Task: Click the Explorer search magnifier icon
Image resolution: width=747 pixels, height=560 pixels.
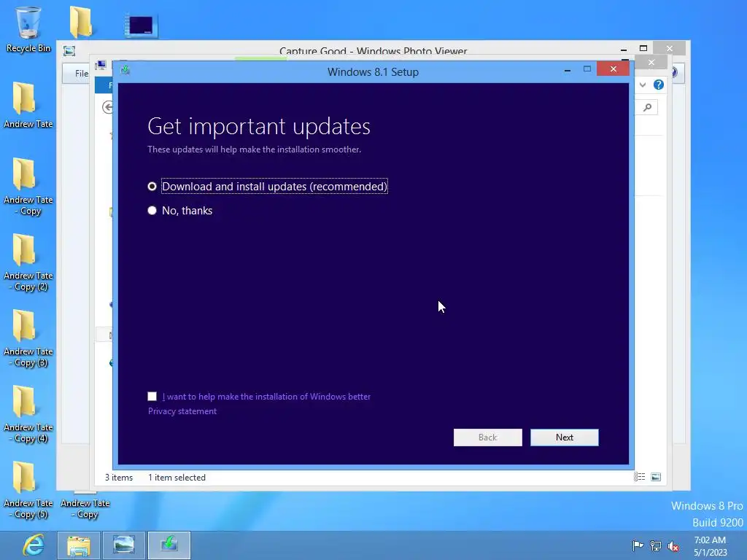Action: coord(648,107)
